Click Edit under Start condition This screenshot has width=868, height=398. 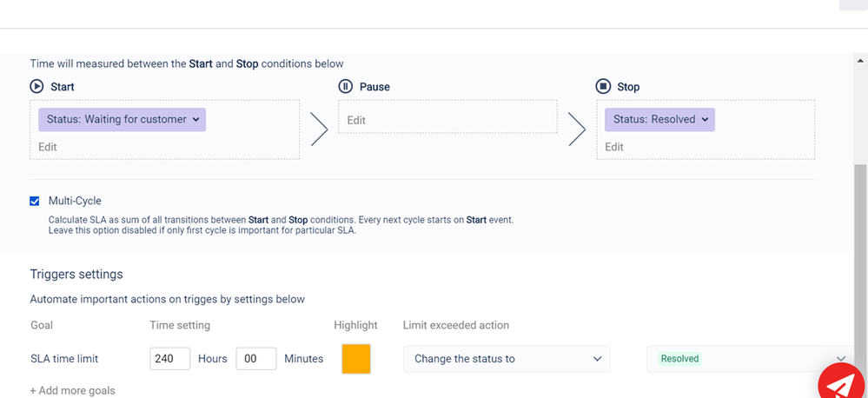(x=48, y=147)
